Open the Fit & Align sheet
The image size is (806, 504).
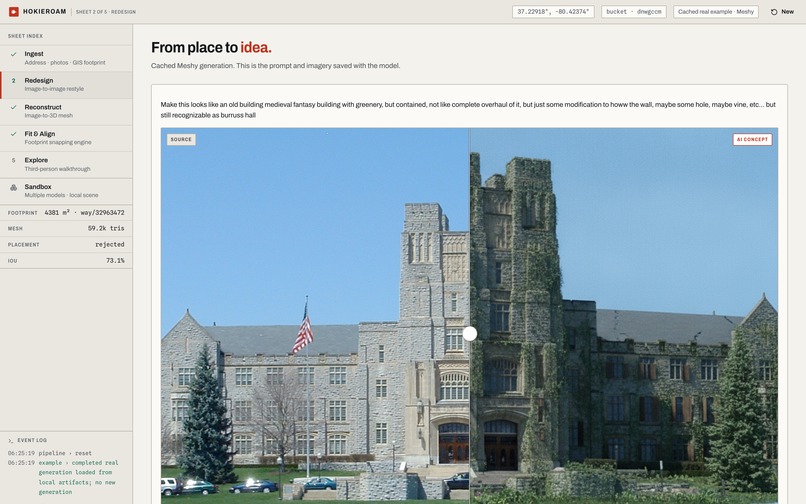66,138
